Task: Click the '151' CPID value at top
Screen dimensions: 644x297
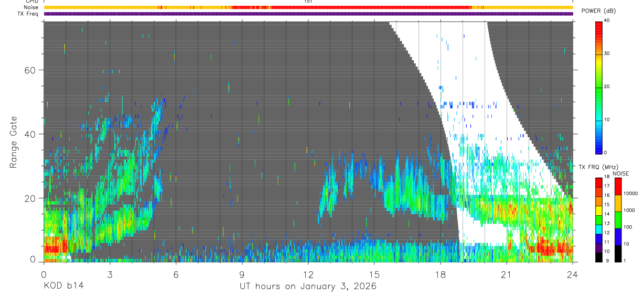Action: pyautogui.click(x=308, y=2)
